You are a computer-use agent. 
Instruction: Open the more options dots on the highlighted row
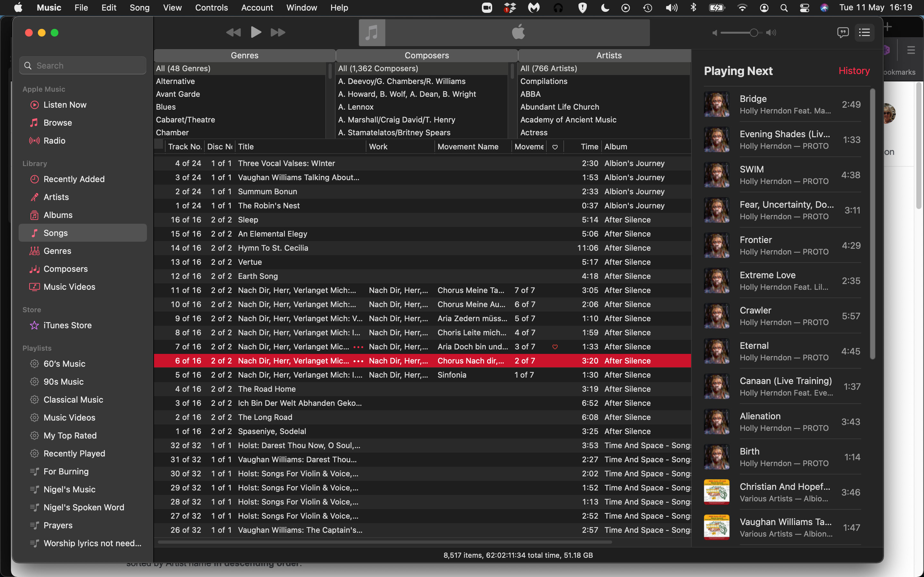pyautogui.click(x=358, y=361)
